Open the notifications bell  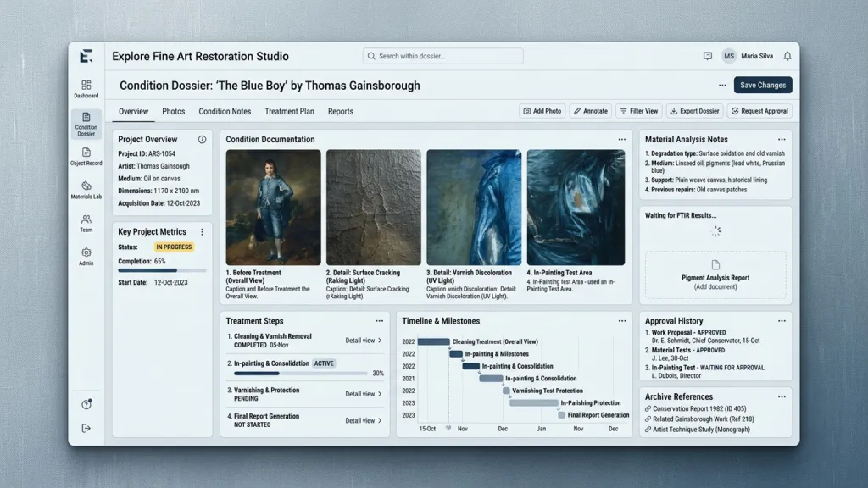[787, 56]
